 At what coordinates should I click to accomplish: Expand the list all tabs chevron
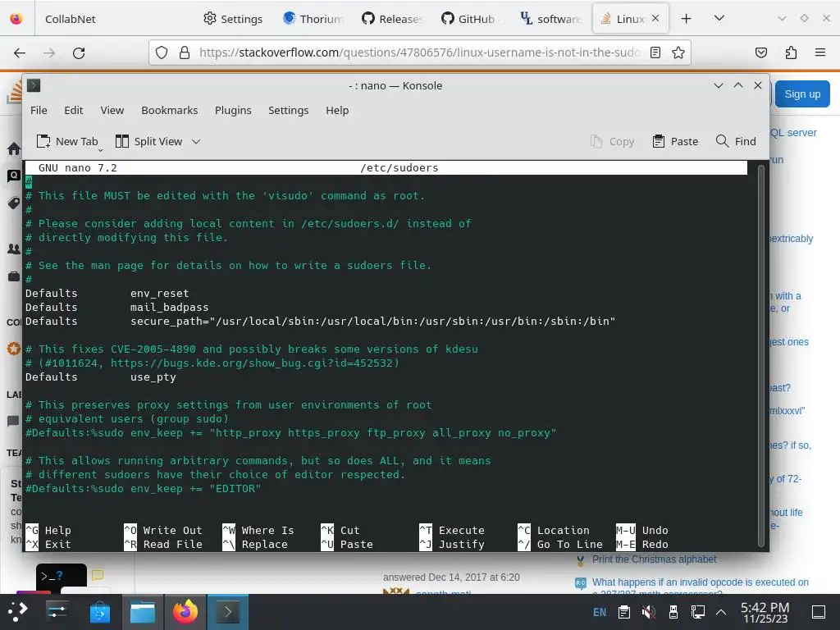(719, 19)
